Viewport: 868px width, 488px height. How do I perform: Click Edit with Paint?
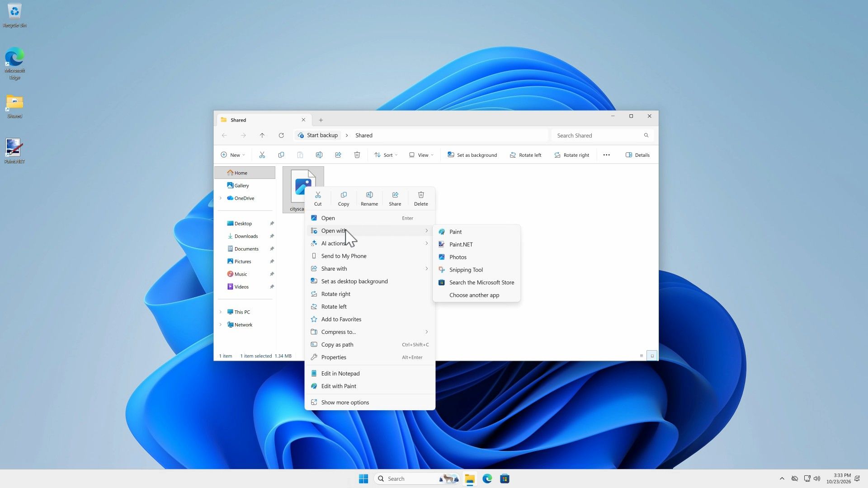[370, 386]
